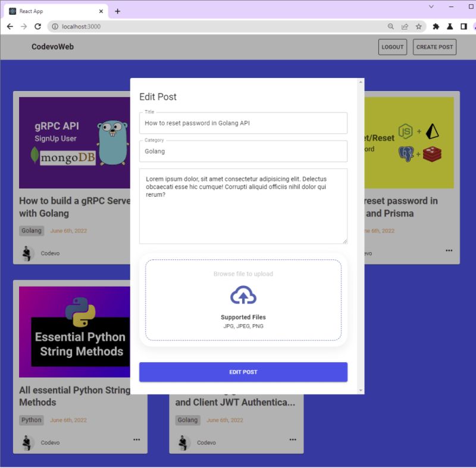
Task: Reload the page with the refresh icon
Action: point(37,27)
